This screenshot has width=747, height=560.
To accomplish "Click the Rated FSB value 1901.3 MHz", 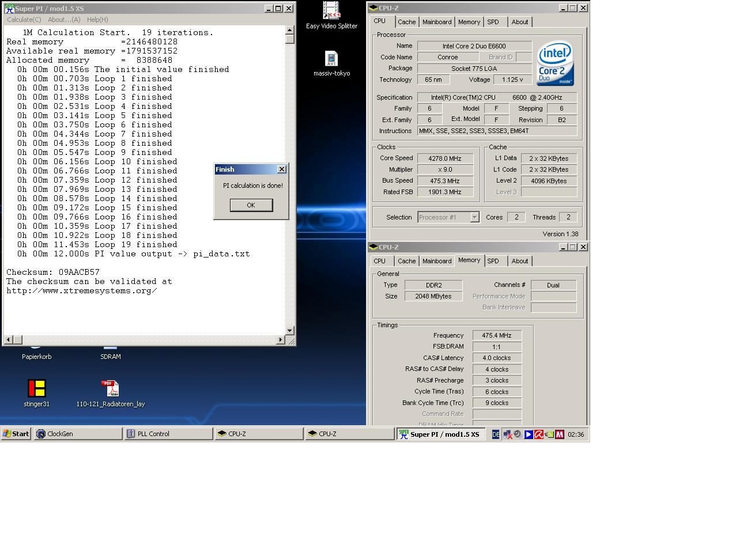I will [x=446, y=192].
